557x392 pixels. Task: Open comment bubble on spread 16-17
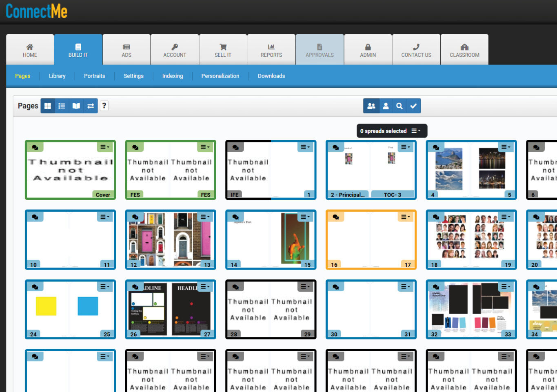(x=336, y=217)
